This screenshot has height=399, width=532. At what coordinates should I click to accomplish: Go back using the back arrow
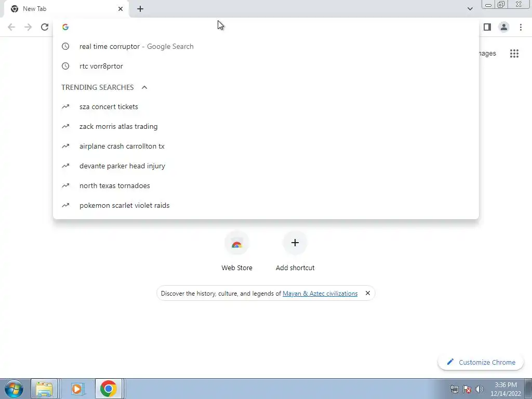pyautogui.click(x=11, y=27)
